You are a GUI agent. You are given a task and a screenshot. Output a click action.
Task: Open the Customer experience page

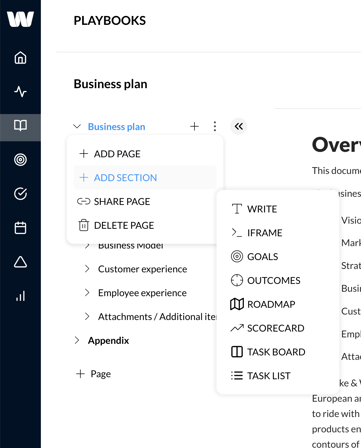tap(142, 269)
